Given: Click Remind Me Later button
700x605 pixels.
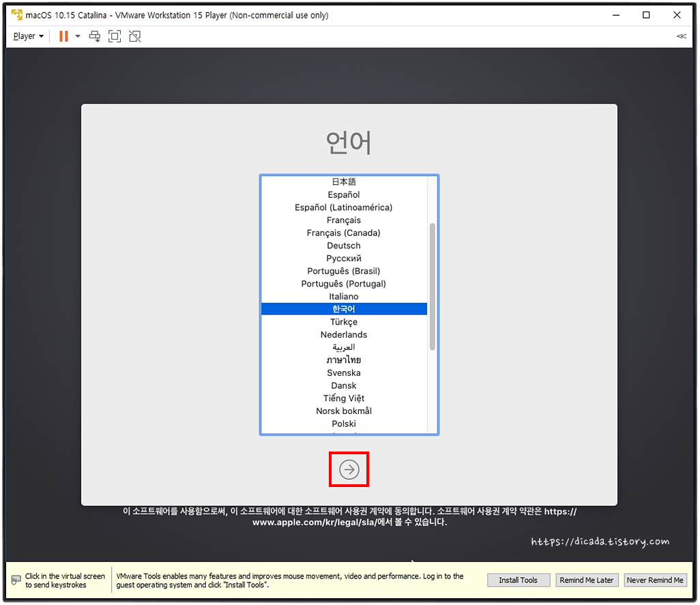Looking at the screenshot, I should pos(587,580).
